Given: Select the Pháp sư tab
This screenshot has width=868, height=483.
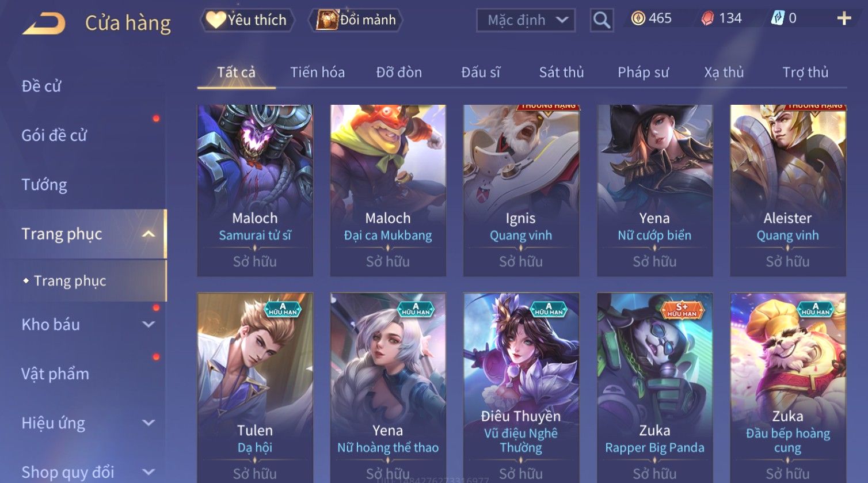Looking at the screenshot, I should (643, 73).
